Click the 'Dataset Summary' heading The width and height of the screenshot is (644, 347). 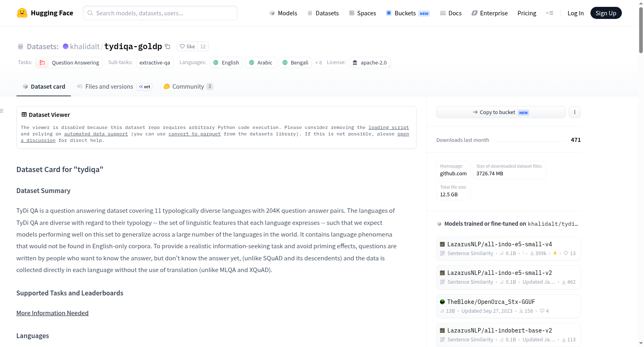(43, 191)
